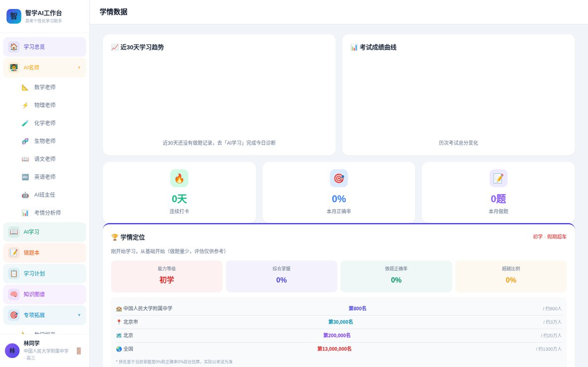The image size is (588, 367).
Task: Click the teacher icon beside AI名师
Action: [x=14, y=68]
